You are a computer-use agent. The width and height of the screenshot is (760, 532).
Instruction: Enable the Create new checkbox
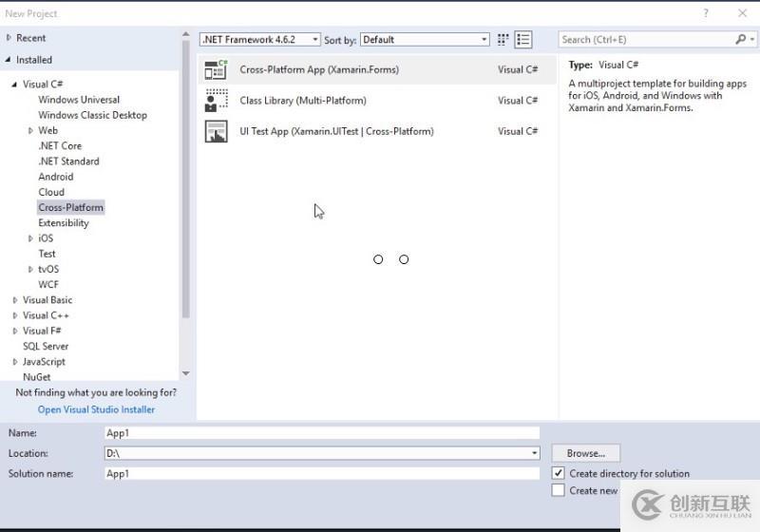pos(558,490)
